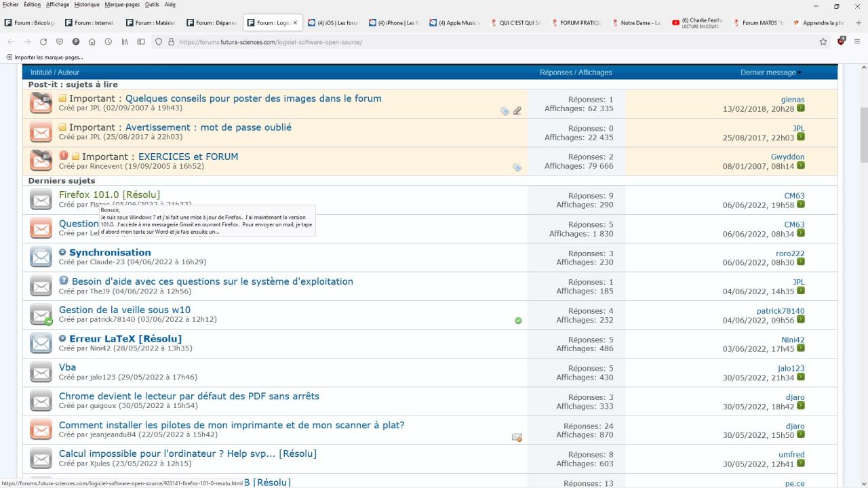This screenshot has height=488, width=868.
Task: Bookmark this page with the star
Action: [823, 42]
